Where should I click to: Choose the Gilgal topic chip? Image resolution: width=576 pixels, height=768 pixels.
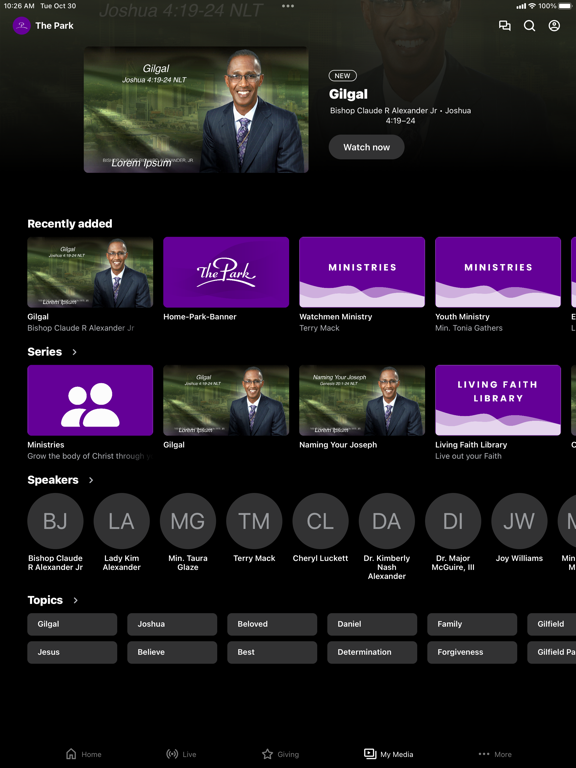[x=72, y=624]
